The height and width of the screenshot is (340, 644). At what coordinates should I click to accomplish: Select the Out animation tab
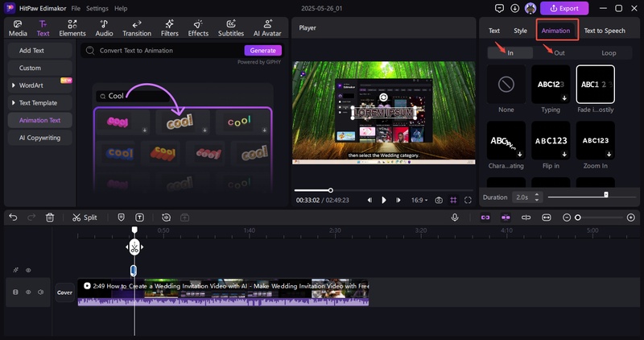559,52
